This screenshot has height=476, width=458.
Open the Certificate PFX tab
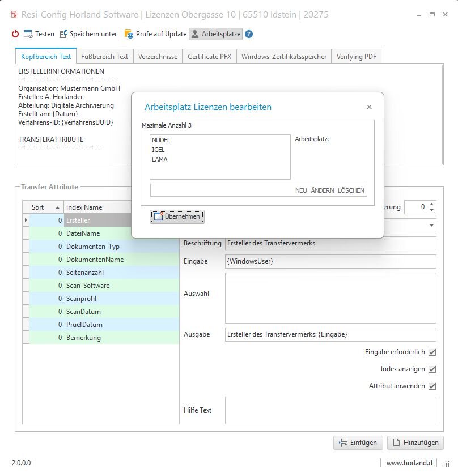pos(209,57)
